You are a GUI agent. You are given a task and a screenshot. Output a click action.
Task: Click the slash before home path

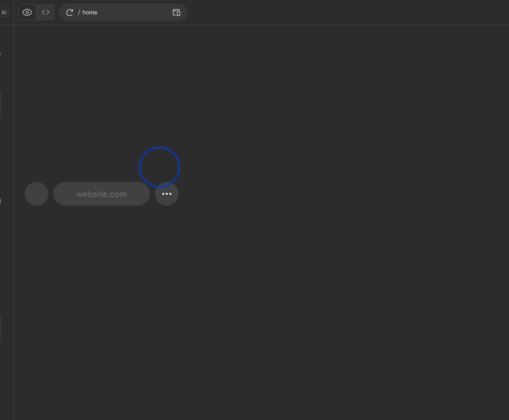[x=79, y=12]
